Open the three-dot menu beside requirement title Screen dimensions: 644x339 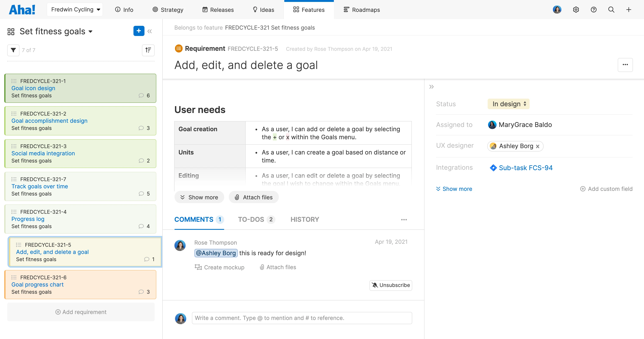coord(625,65)
